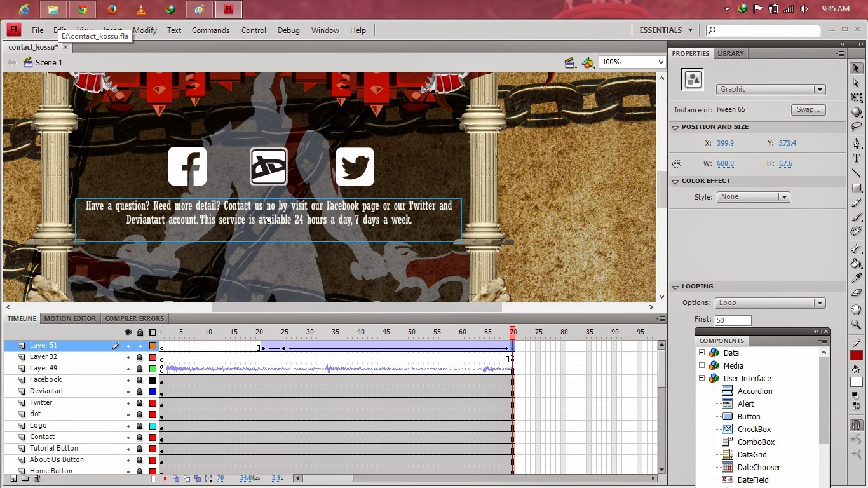Click the Edit Scene clapperboard icon
868x488 pixels.
tap(570, 62)
